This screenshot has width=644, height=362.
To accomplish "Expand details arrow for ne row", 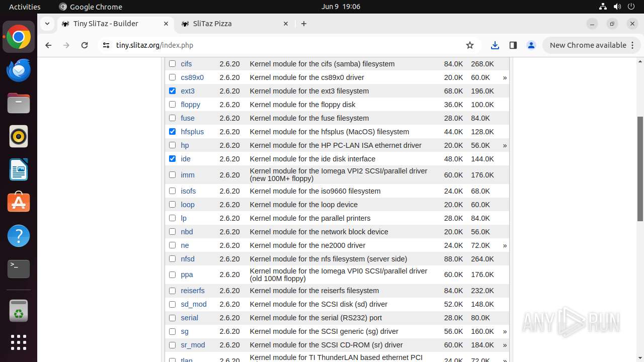I will coord(505,246).
